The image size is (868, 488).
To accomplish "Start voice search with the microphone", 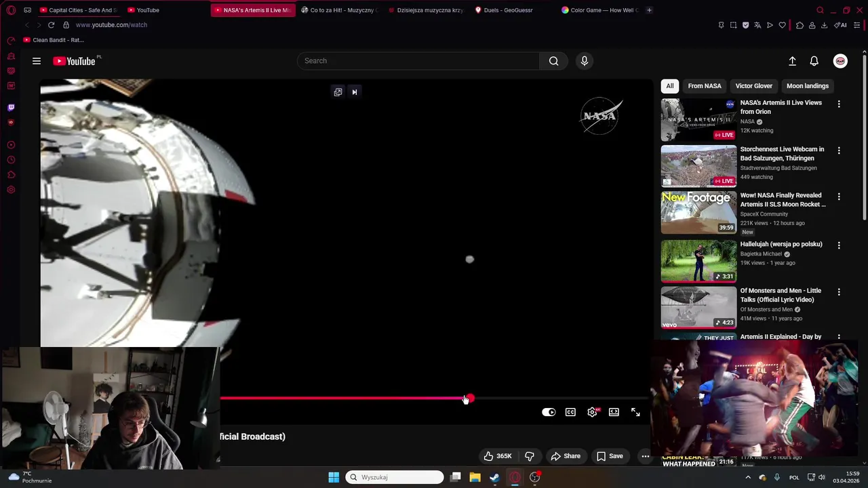I will pos(585,61).
